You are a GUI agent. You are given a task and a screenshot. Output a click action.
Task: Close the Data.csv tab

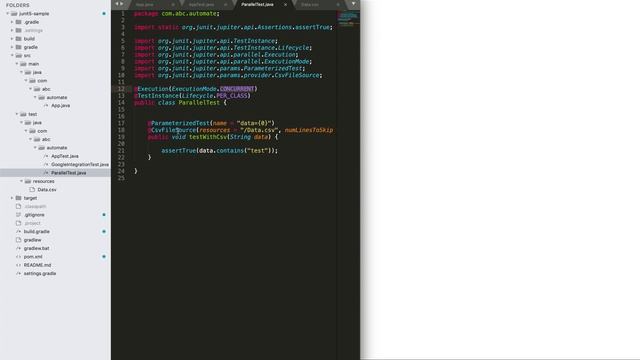click(338, 4)
